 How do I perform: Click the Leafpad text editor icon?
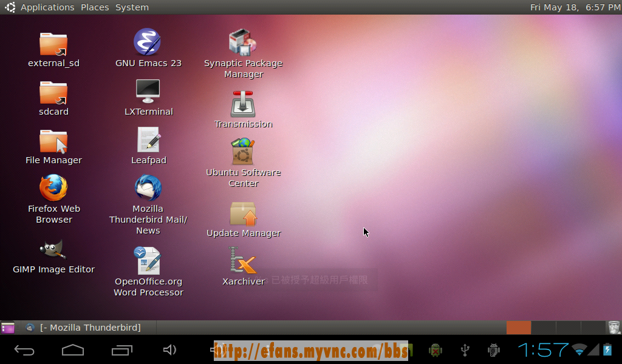[x=149, y=140]
